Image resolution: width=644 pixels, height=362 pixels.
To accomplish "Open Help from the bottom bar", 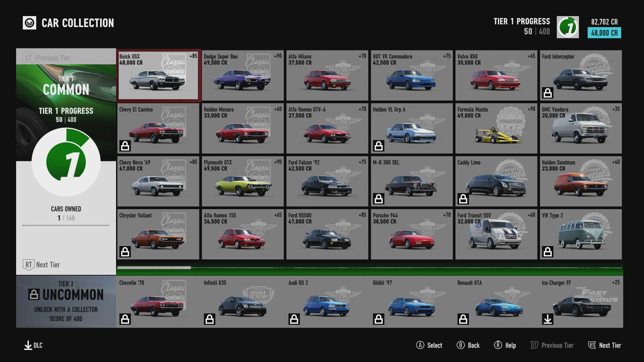I will [x=511, y=345].
